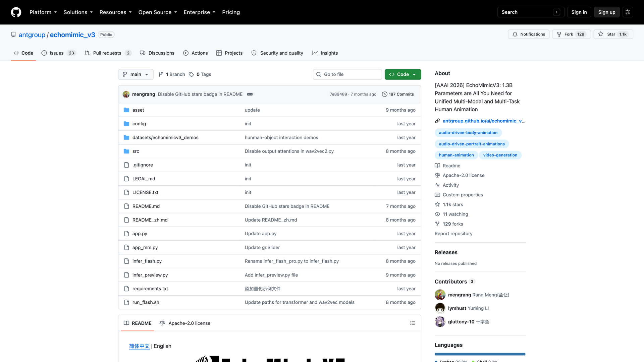
Task: Click the Report repository link
Action: (x=453, y=234)
